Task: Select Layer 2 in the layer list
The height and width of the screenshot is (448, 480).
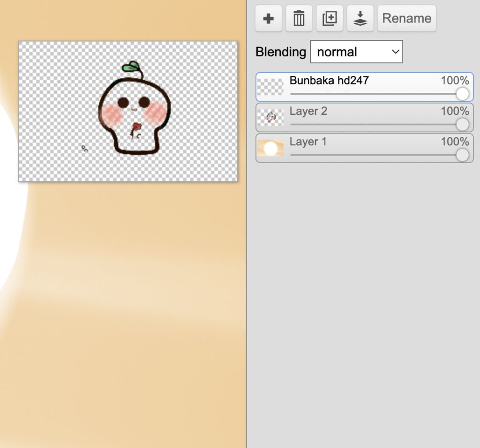Action: (x=365, y=118)
